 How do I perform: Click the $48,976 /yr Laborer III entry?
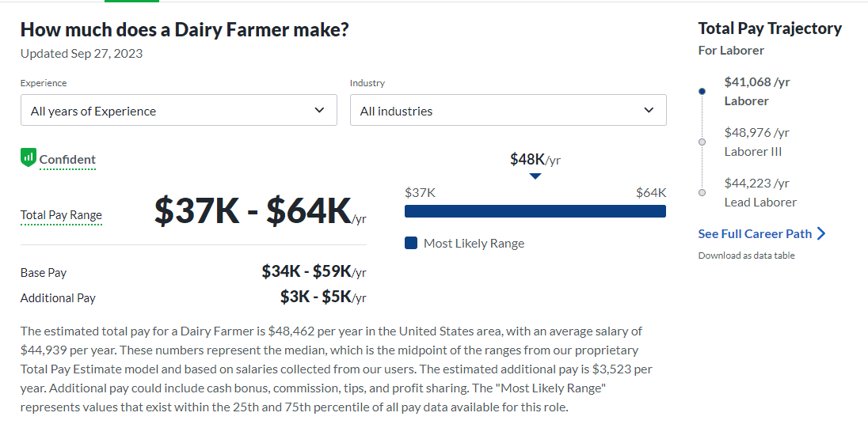click(757, 142)
